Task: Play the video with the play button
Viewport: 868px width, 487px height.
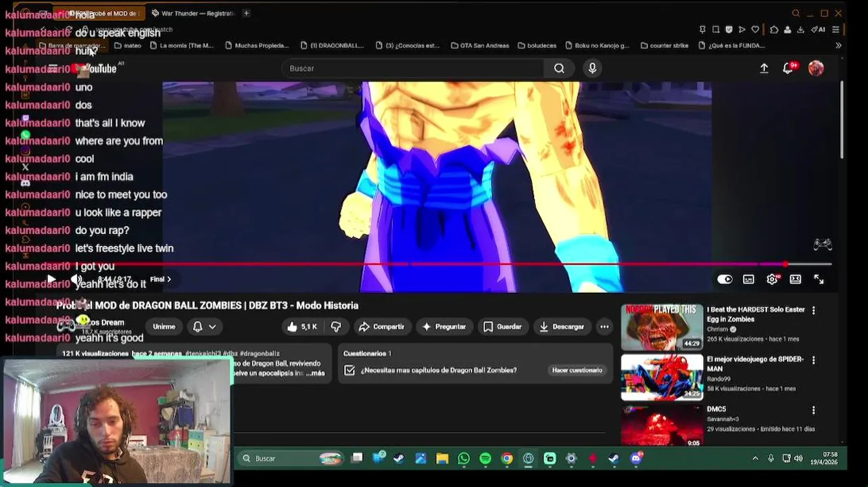Action: pyautogui.click(x=51, y=279)
